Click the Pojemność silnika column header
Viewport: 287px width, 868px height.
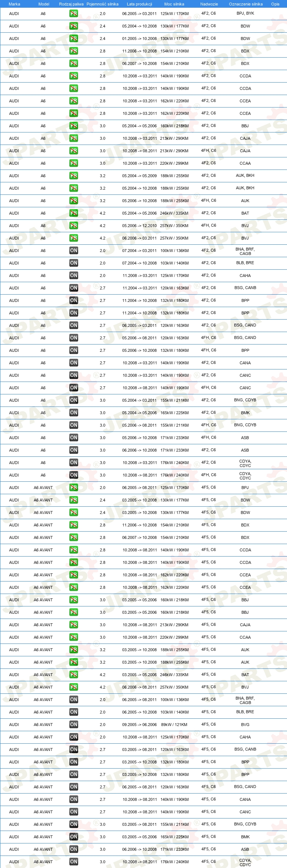coord(102,4)
